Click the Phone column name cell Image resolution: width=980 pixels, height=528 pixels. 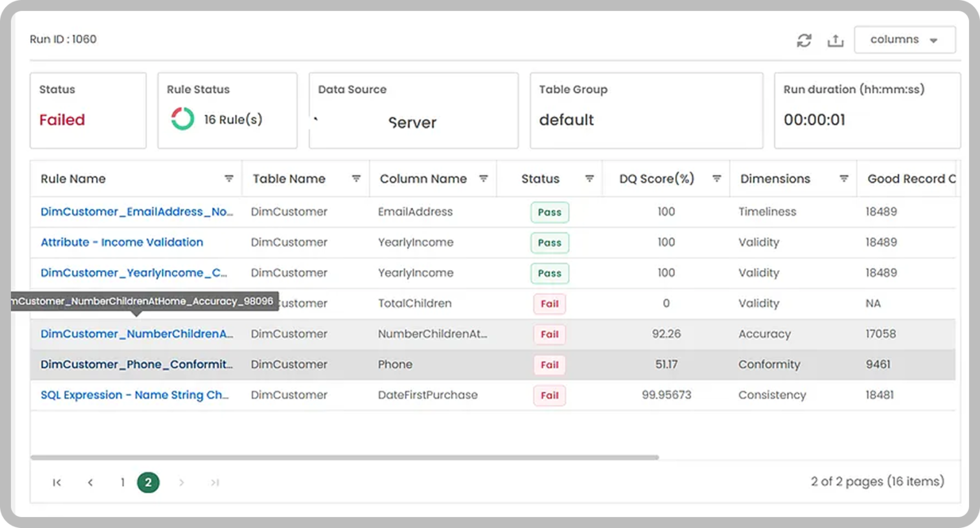pyautogui.click(x=395, y=365)
